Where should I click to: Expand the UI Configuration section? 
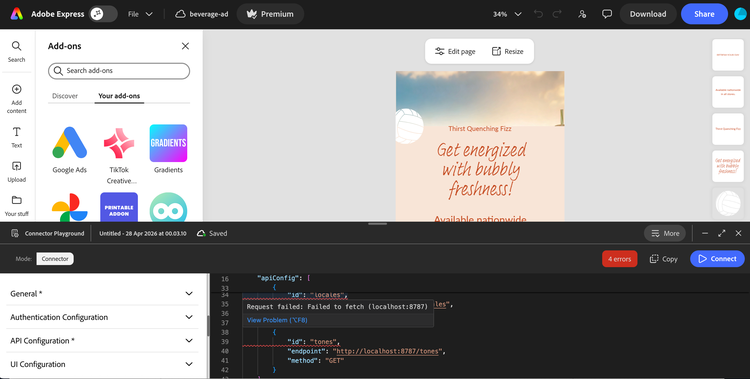click(102, 364)
